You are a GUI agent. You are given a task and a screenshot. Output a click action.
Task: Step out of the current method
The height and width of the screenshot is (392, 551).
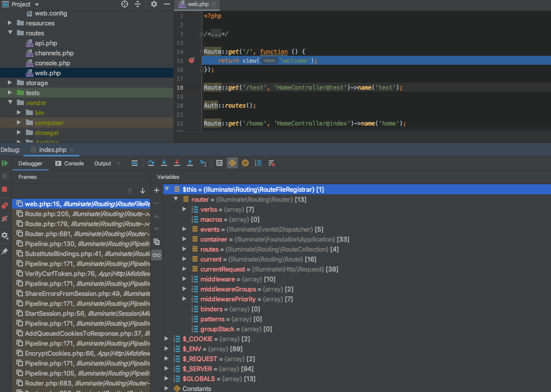click(190, 163)
